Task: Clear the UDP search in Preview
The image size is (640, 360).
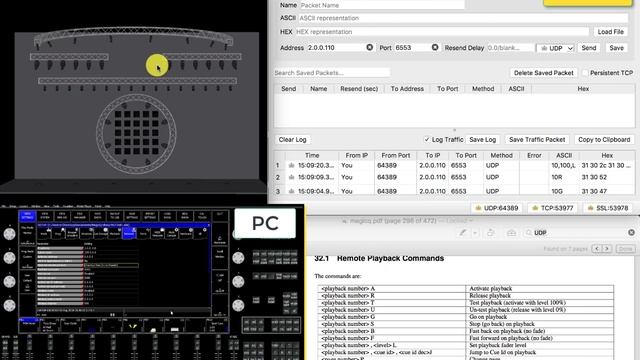Action: tap(631, 232)
